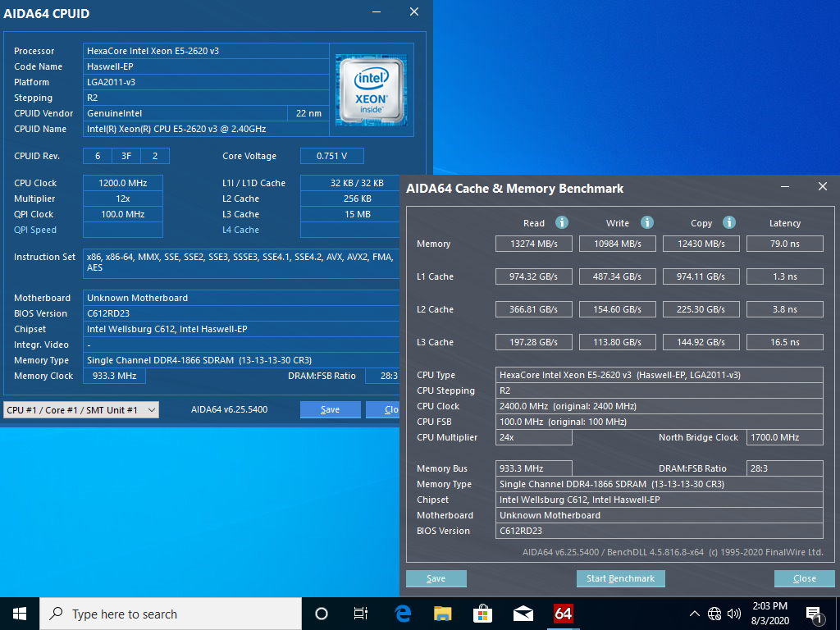Screen dimensions: 840x630
Task: Click Memory Read value 13274 MB/s
Action: 533,244
